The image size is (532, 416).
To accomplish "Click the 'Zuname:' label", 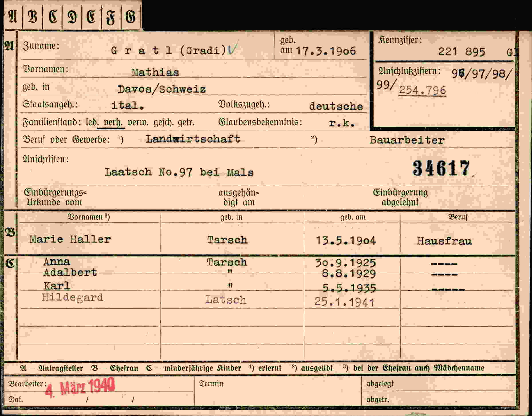I will (x=41, y=46).
